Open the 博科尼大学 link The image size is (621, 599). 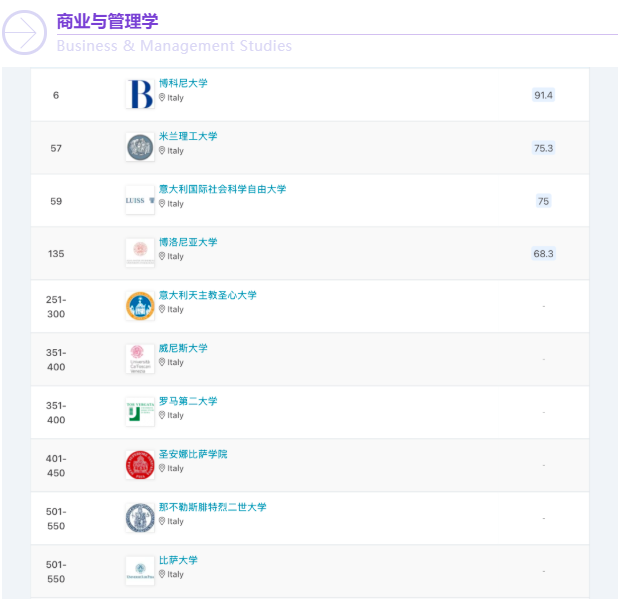coord(183,83)
